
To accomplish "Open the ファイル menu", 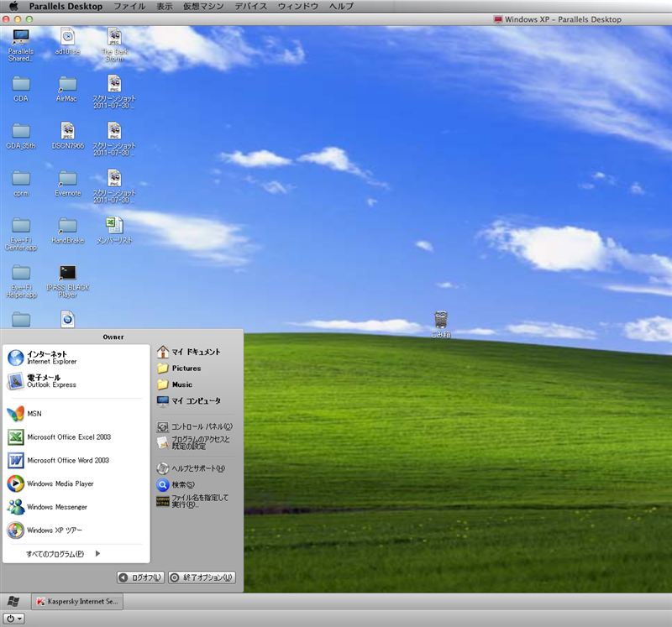I will tap(129, 6).
